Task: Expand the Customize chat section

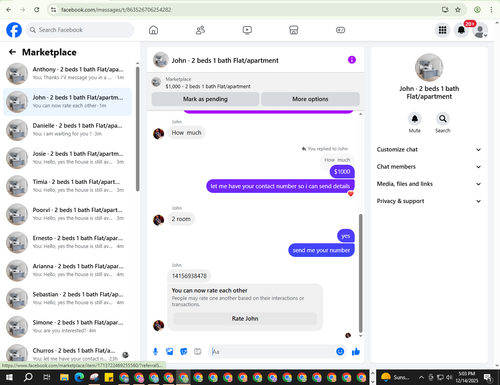Action: 429,150
